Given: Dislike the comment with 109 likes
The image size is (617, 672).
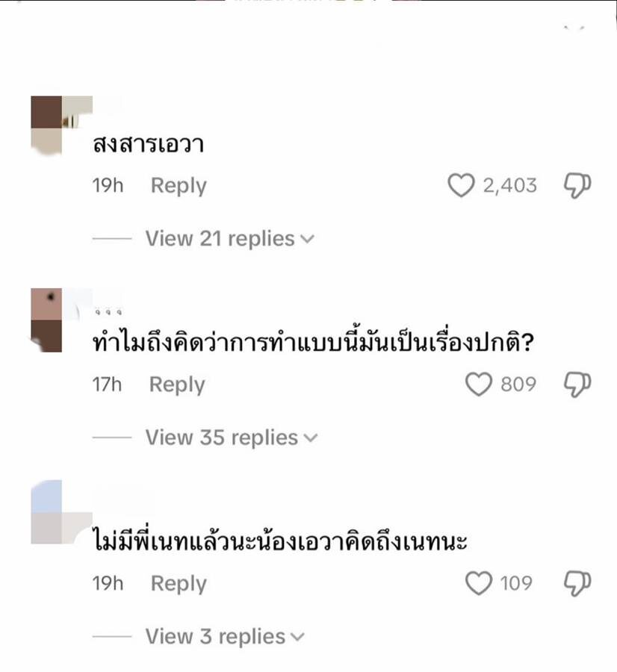Looking at the screenshot, I should coord(577,583).
